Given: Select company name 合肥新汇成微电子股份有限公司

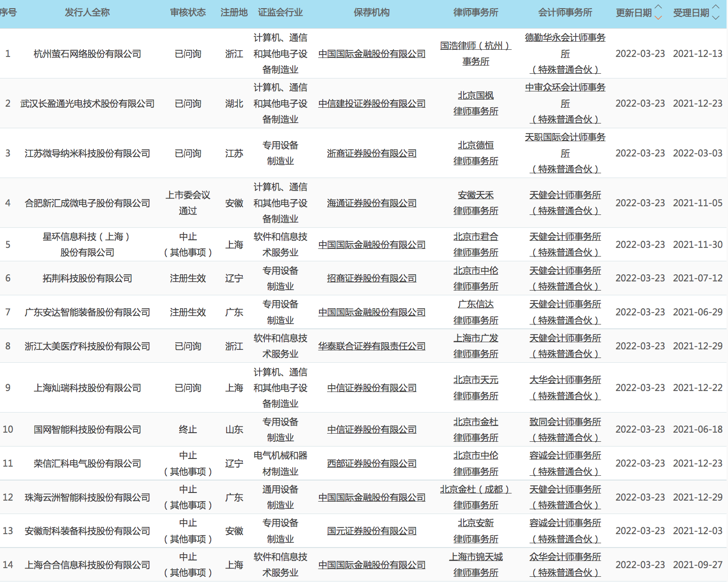Looking at the screenshot, I should pyautogui.click(x=87, y=203).
